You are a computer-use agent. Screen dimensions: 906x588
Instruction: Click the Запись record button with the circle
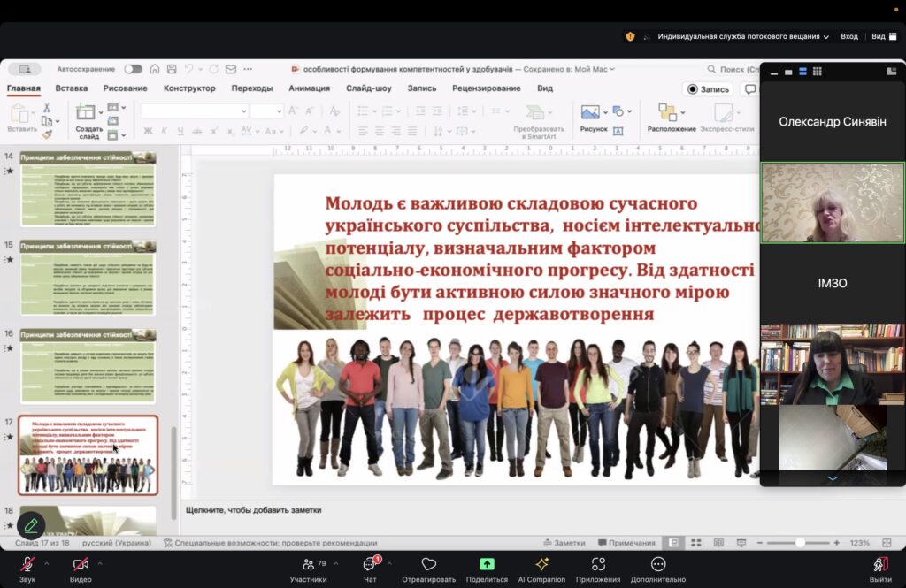click(709, 89)
